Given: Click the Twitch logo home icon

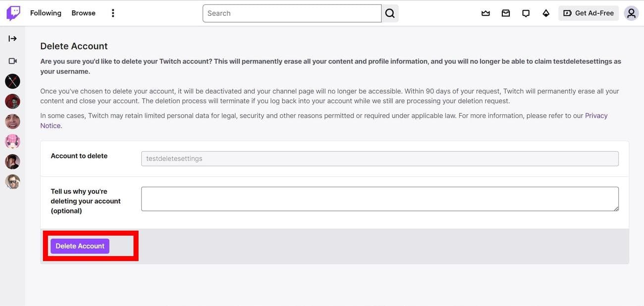Looking at the screenshot, I should pos(13,13).
